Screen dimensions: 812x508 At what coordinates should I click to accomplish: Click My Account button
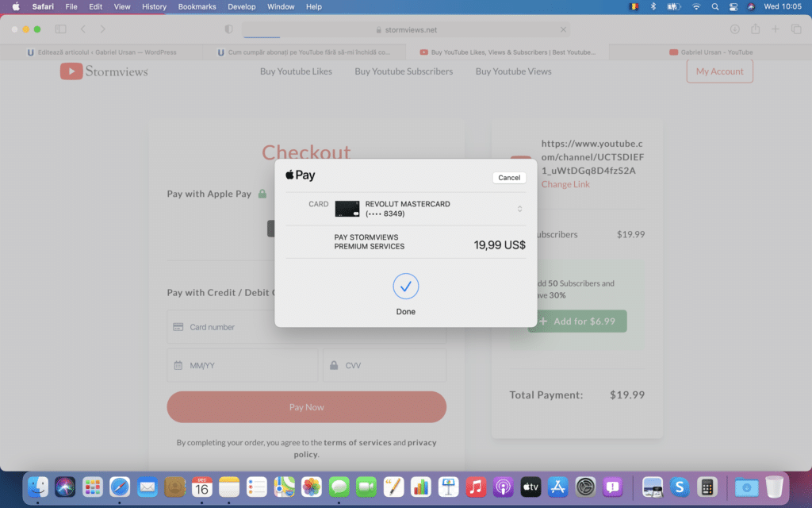pyautogui.click(x=719, y=71)
